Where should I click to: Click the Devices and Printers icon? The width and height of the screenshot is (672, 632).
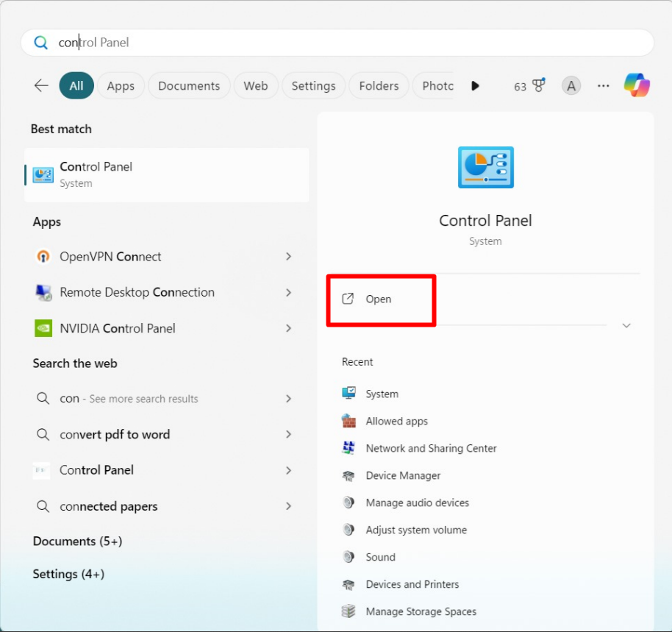[348, 584]
